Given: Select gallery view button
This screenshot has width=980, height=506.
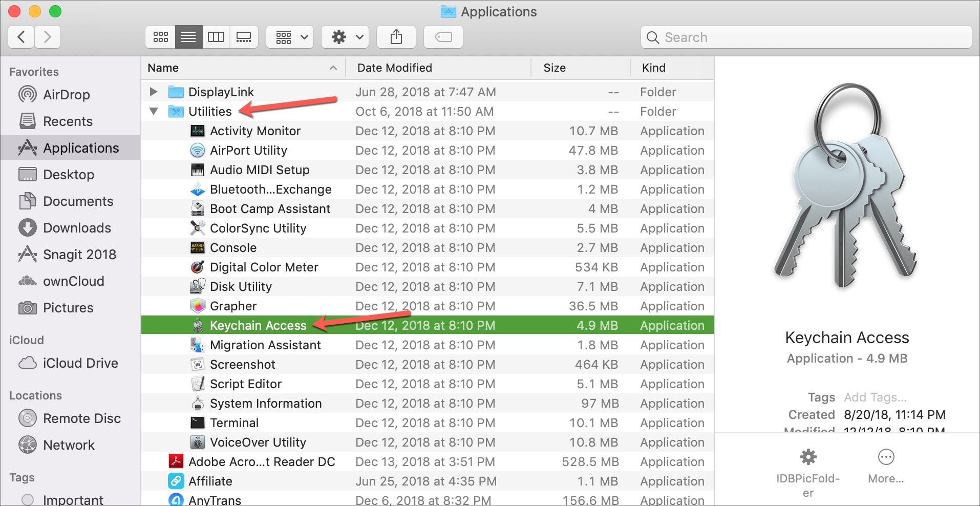Looking at the screenshot, I should [x=244, y=37].
